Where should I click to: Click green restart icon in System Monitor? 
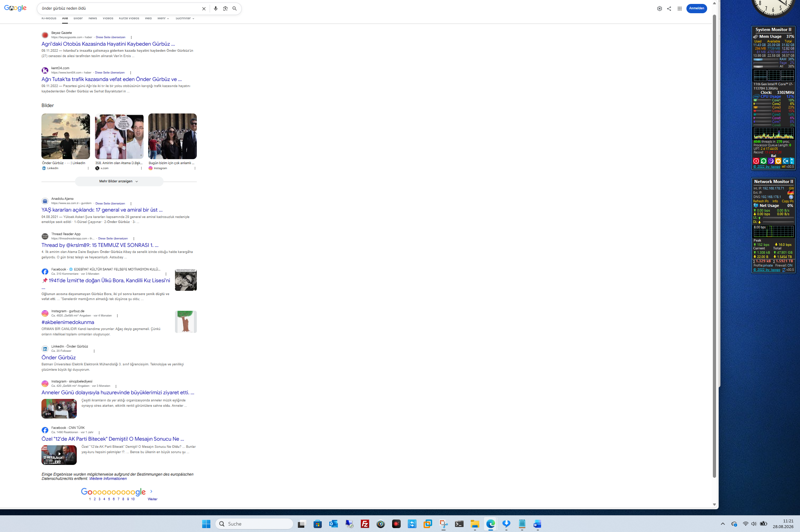point(764,161)
